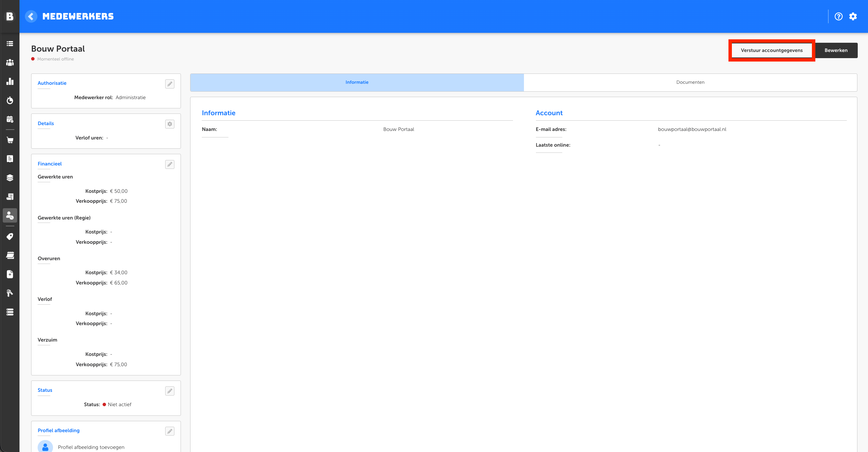
Task: Click the Gewerkte uren (Regie) label
Action: click(x=64, y=218)
